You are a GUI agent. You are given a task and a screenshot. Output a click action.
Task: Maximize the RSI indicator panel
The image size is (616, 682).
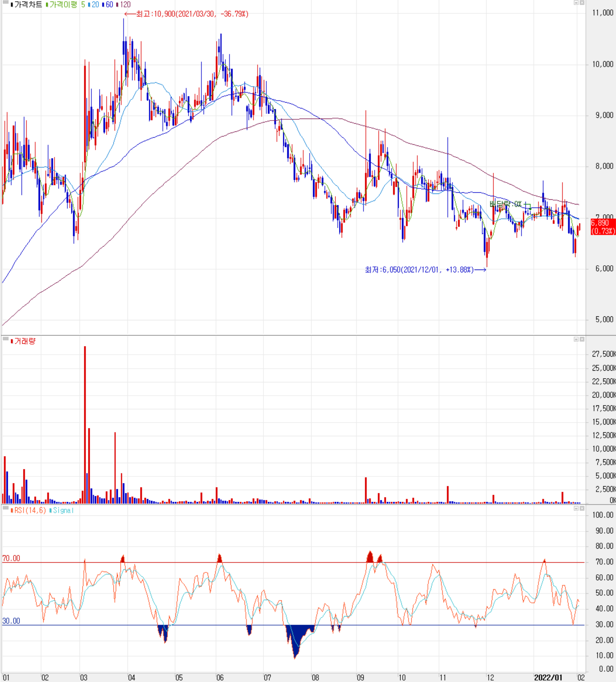[x=576, y=508]
